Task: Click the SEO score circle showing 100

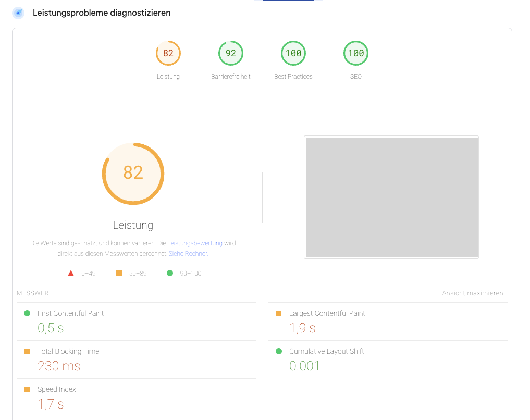Action: point(355,53)
